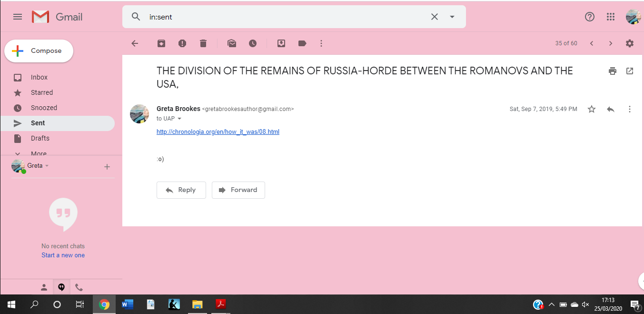
Task: Click the Forward button below the message
Action: (238, 190)
